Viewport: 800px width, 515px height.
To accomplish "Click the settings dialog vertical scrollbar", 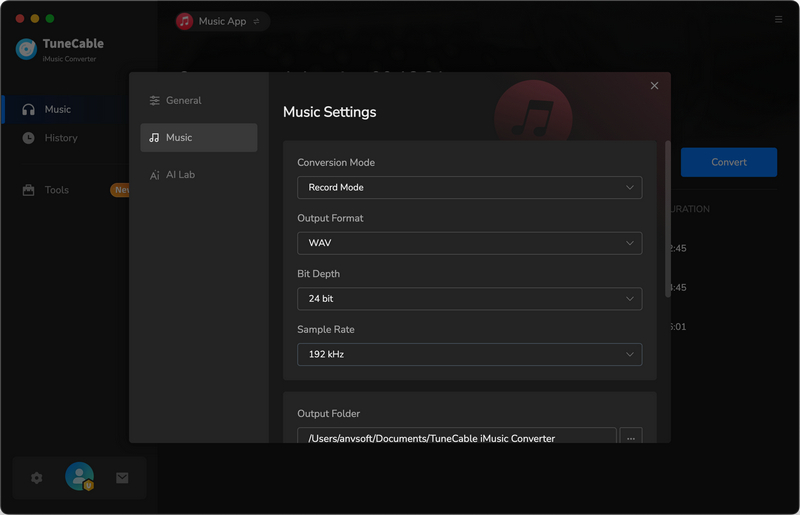I will (668, 220).
